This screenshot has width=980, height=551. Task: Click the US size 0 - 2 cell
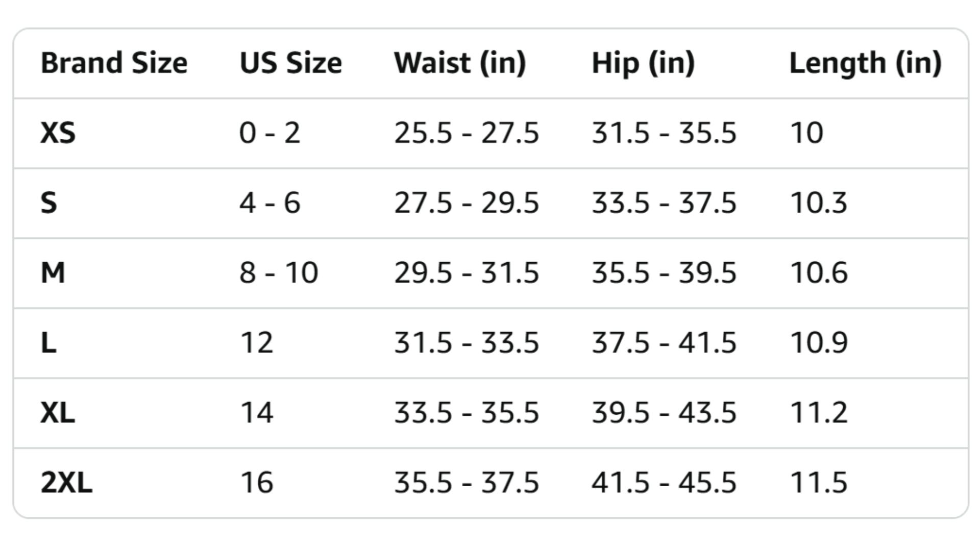point(269,133)
